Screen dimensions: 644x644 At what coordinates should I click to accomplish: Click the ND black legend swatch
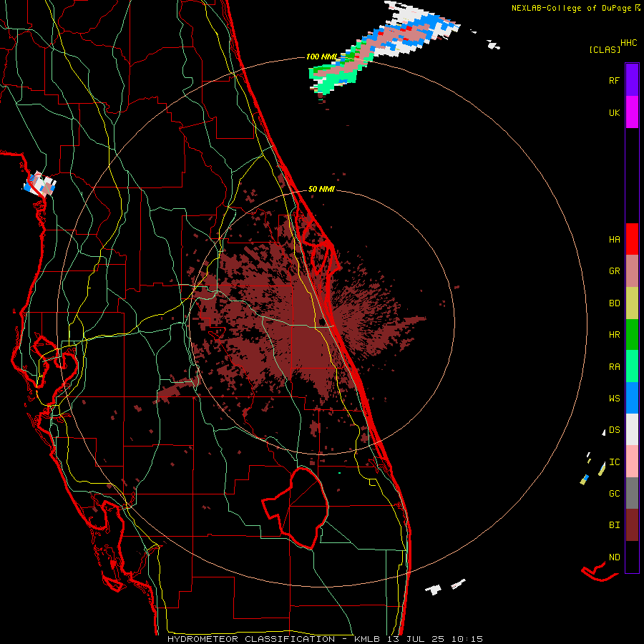click(x=632, y=557)
